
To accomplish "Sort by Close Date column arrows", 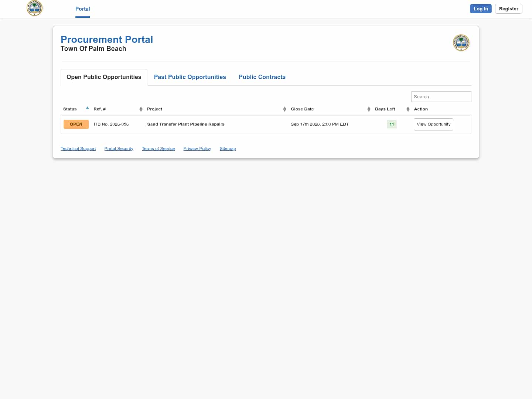I will coord(369,109).
